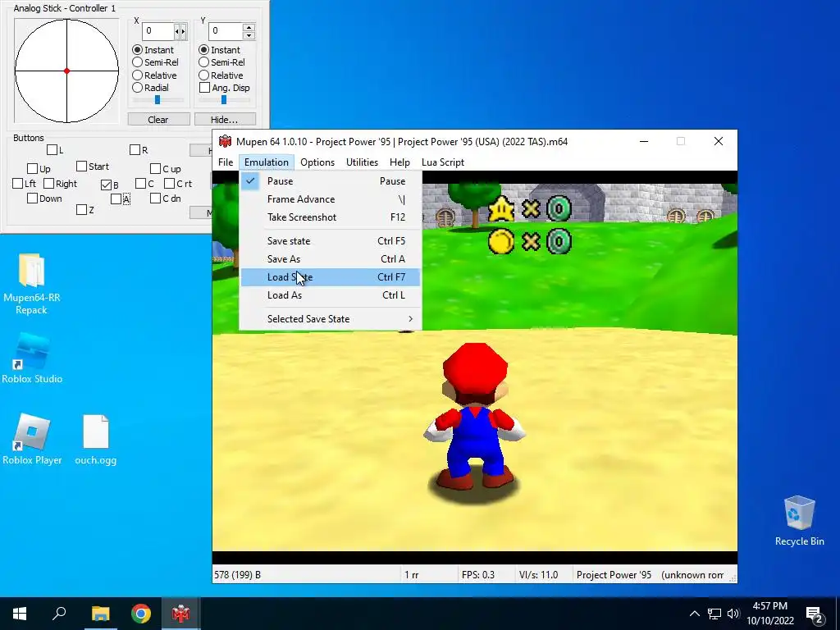This screenshot has width=840, height=630.
Task: Choose Save state menu item
Action: 331,241
